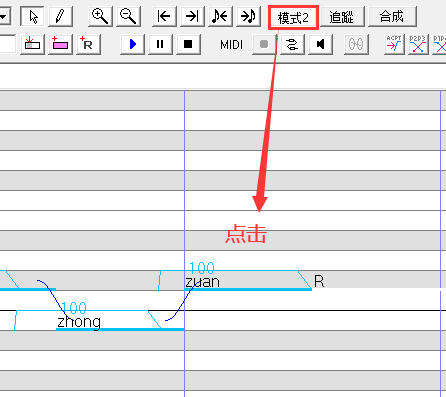Go to the next note
Image resolution: width=446 pixels, height=397 pixels.
[x=248, y=16]
